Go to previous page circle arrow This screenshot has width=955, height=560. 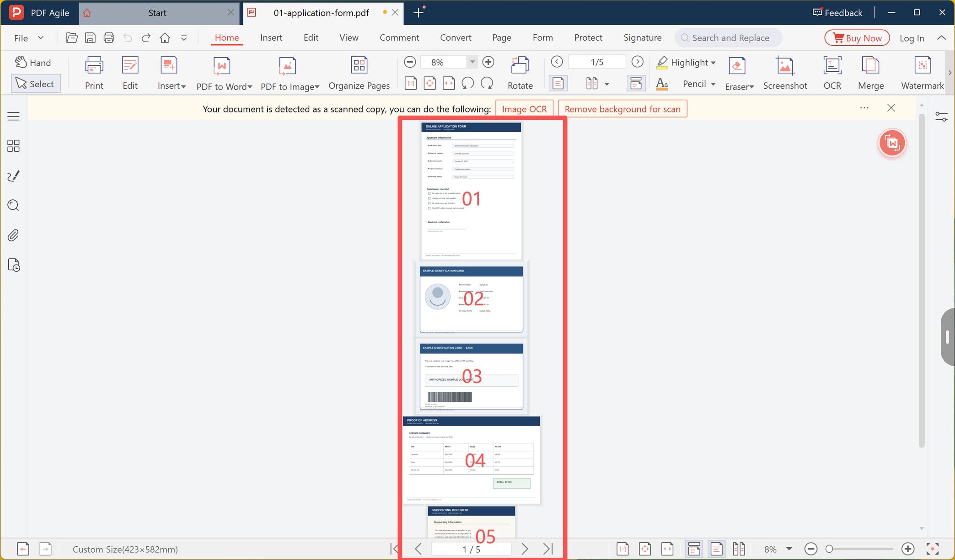[x=557, y=62]
